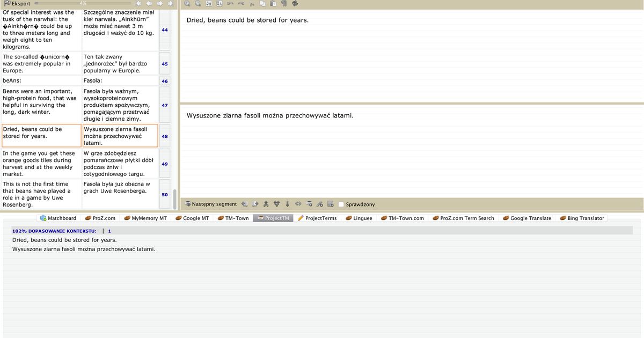
Task: Click the split segment icon
Action: coord(266,204)
